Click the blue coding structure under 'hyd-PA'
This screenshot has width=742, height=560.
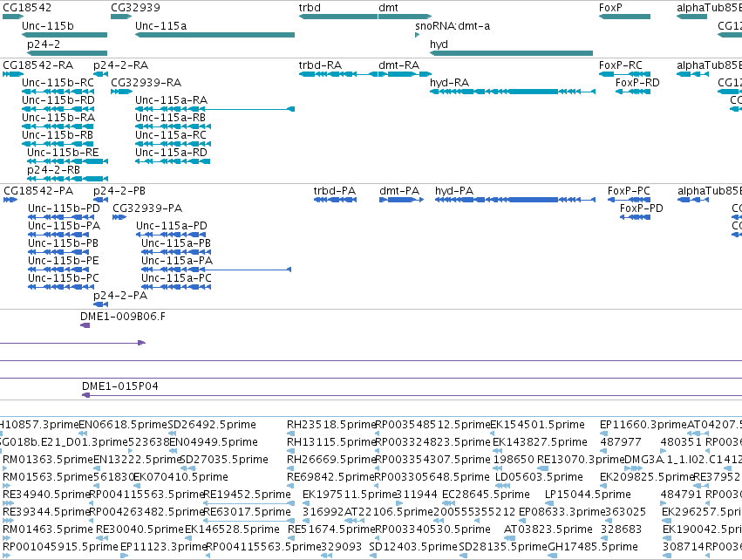point(514,200)
